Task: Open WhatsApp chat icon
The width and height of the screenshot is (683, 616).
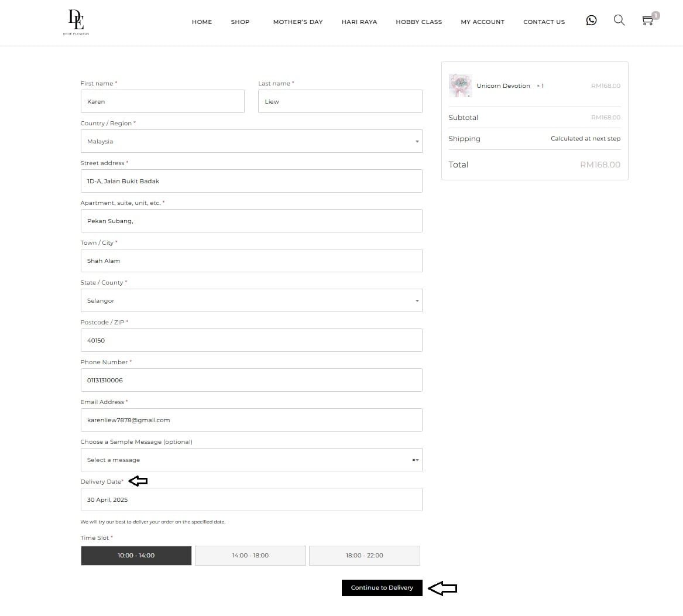Action: click(591, 20)
